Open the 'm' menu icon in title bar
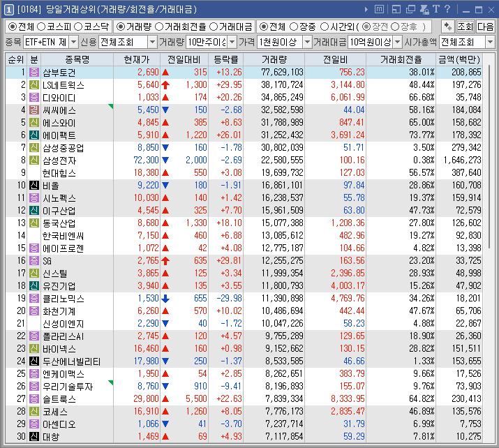The image size is (499, 448). (x=379, y=9)
